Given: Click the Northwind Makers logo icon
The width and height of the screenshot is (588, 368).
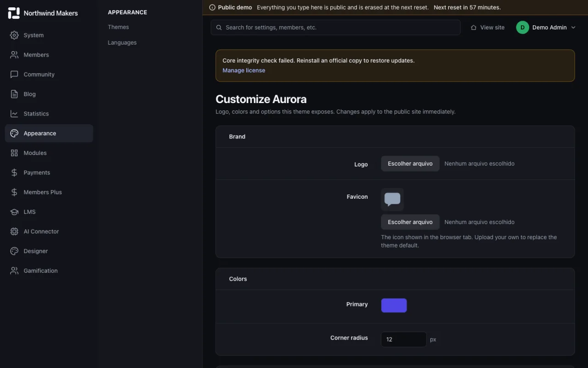Looking at the screenshot, I should [x=14, y=13].
